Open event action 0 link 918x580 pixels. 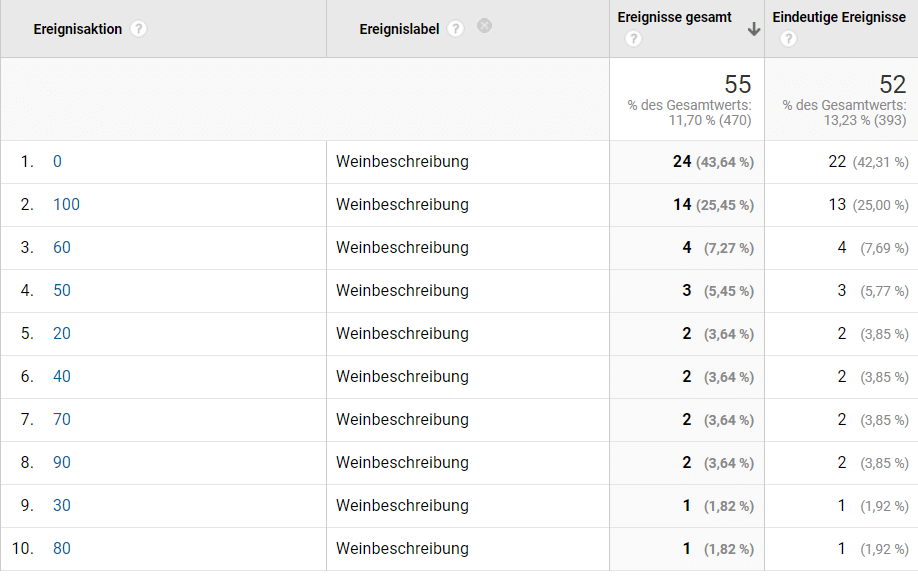point(58,161)
